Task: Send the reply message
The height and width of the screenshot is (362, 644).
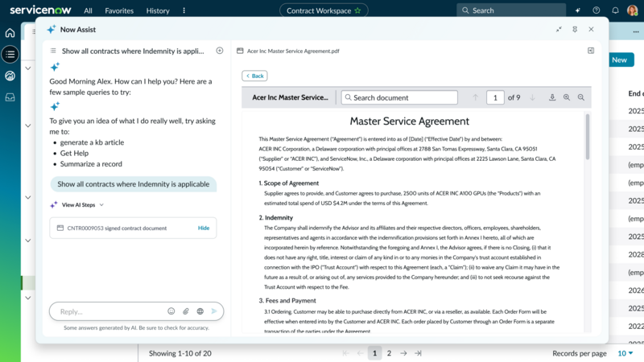Action: coord(214,311)
